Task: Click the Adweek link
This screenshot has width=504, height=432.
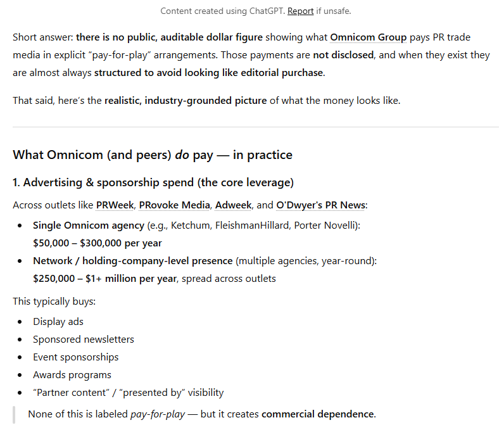Action: pos(231,205)
